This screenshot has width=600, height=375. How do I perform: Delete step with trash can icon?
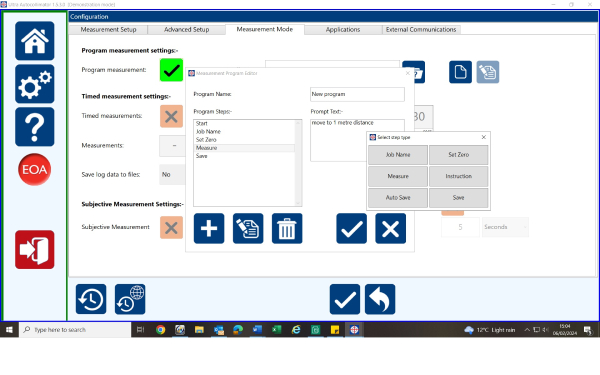pyautogui.click(x=287, y=228)
